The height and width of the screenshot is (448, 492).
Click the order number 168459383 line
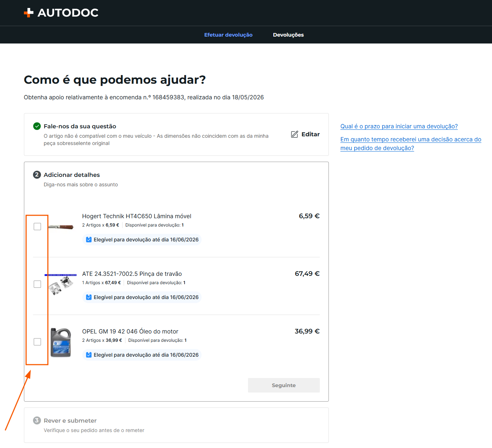coord(144,97)
